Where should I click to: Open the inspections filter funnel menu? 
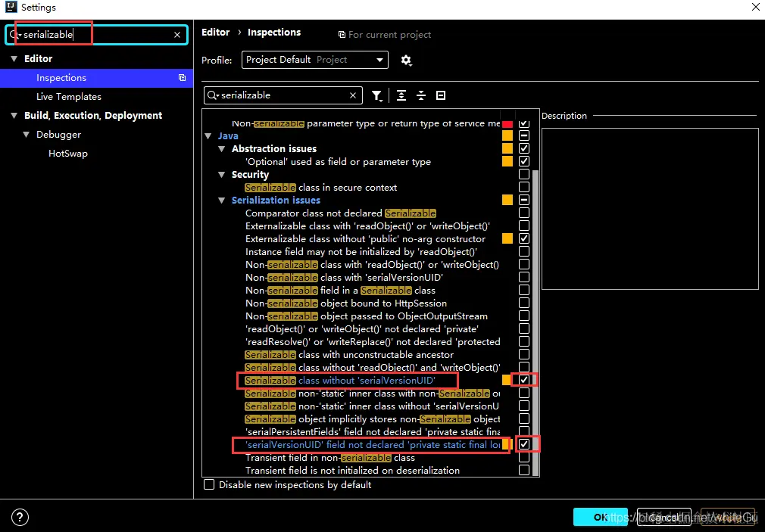click(x=376, y=95)
